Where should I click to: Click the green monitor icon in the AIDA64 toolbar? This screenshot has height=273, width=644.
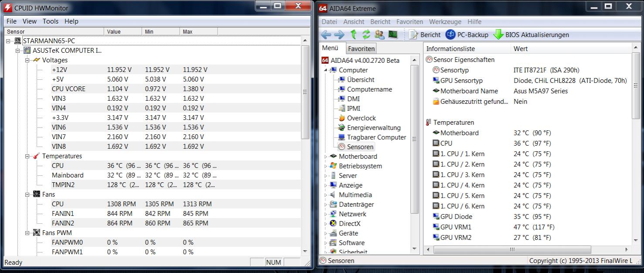click(393, 34)
